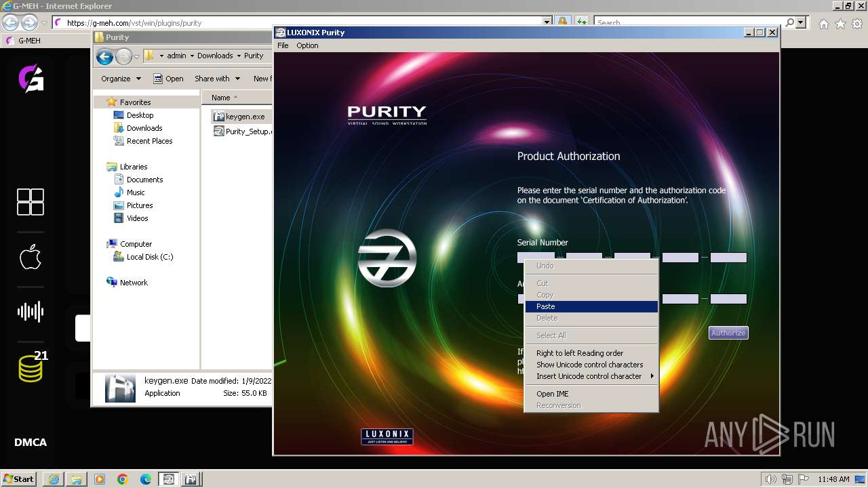Open Desktop under Favorites

(x=140, y=115)
